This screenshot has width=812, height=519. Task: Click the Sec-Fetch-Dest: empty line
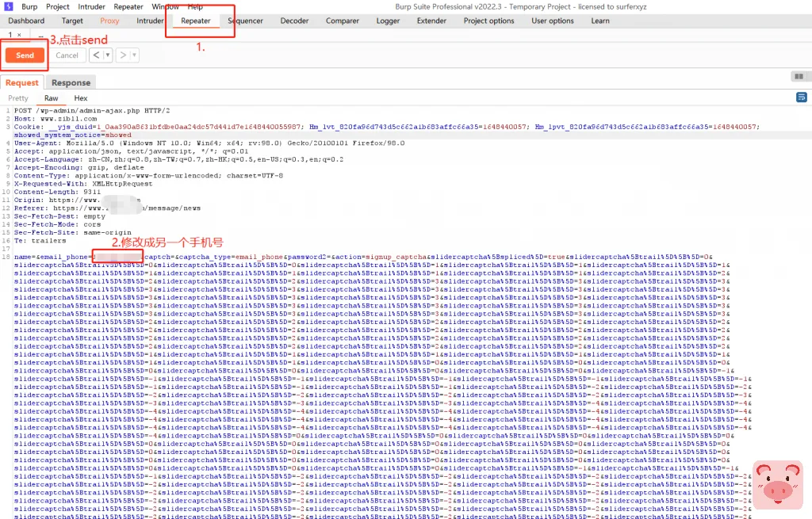[59, 216]
